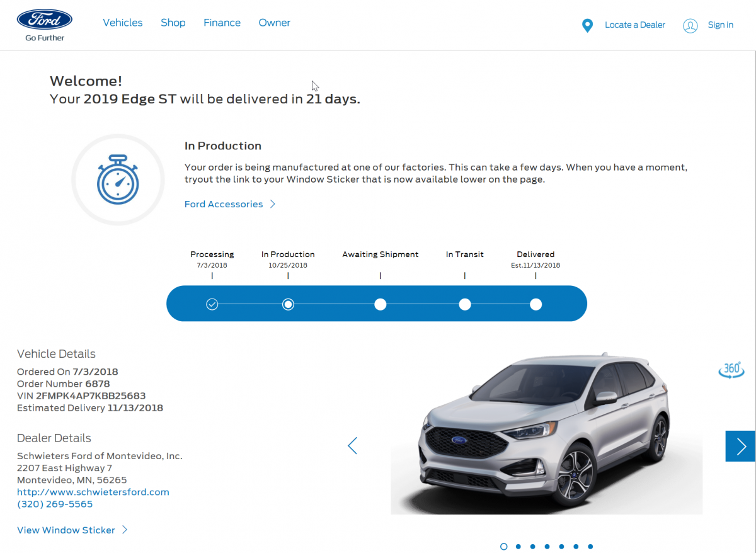Click the Order Number 6878 text
The height and width of the screenshot is (553, 756).
64,384
